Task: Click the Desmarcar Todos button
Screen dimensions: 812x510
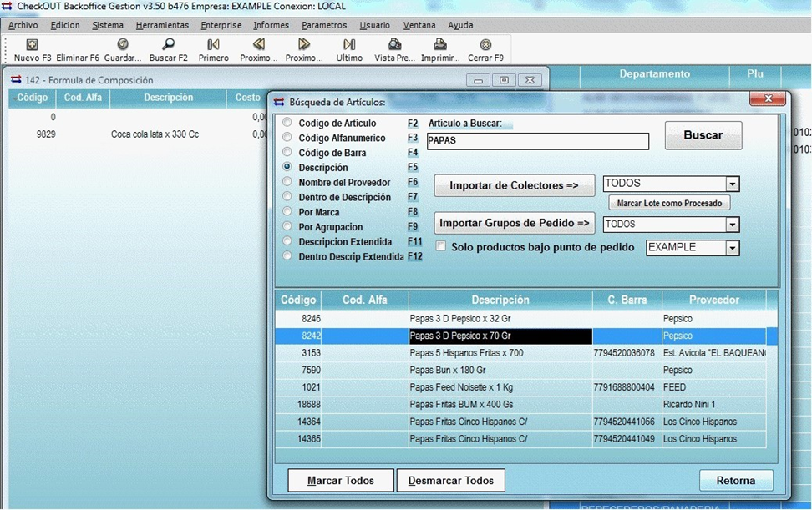Action: point(450,481)
